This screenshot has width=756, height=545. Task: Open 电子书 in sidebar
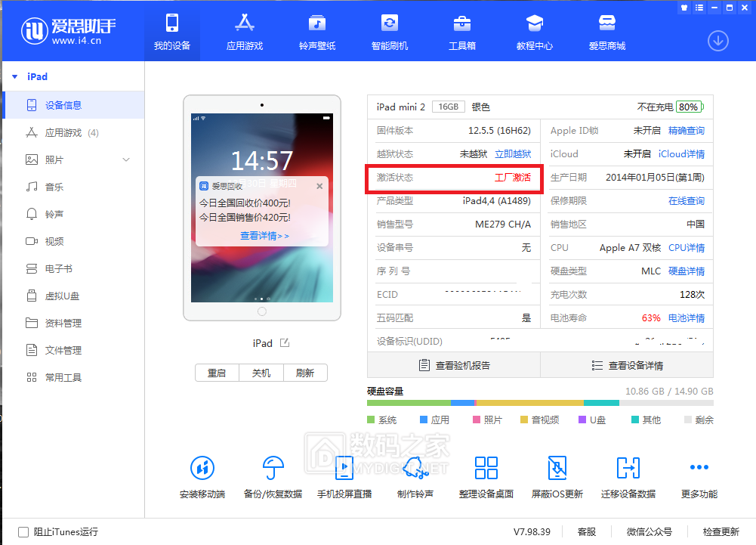[x=73, y=268]
